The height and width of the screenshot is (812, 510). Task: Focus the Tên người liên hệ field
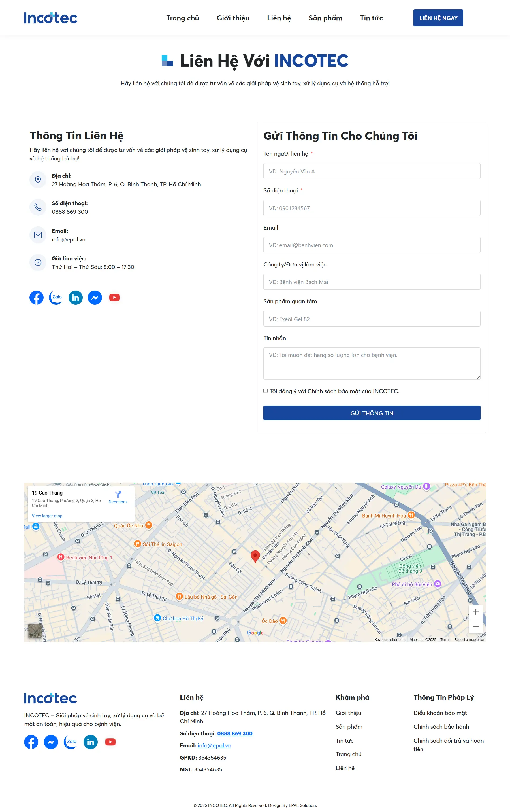point(372,171)
